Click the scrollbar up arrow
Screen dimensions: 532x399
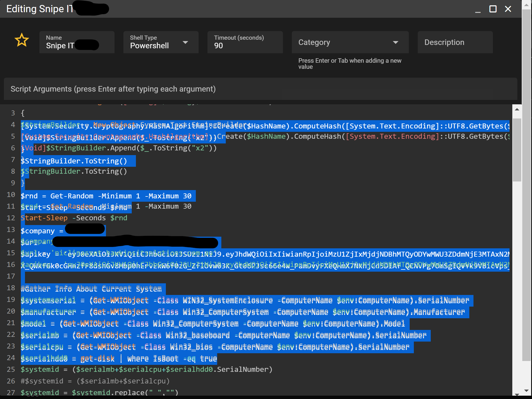coord(517,109)
